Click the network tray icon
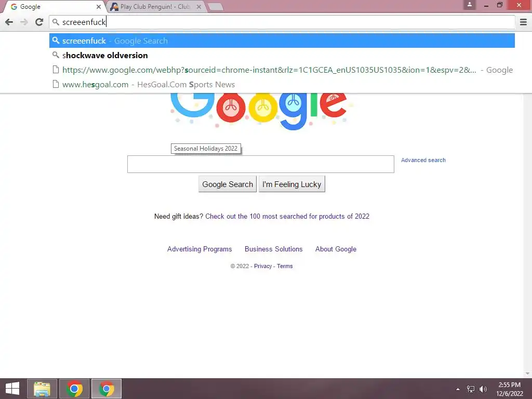 pyautogui.click(x=471, y=389)
